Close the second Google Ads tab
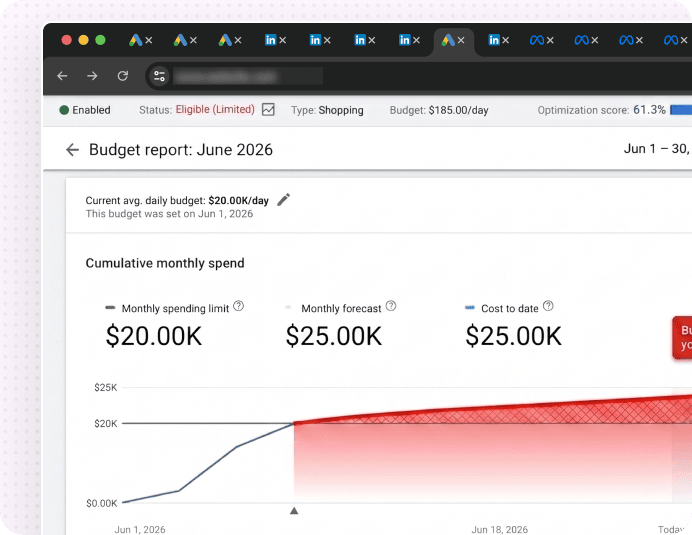Image resolution: width=692 pixels, height=535 pixels. coord(193,41)
